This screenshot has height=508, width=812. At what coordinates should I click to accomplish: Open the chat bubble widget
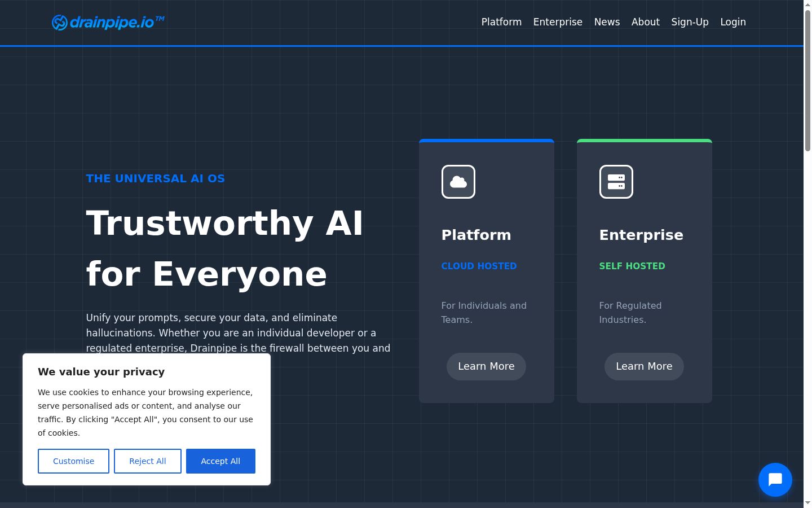pos(775,480)
